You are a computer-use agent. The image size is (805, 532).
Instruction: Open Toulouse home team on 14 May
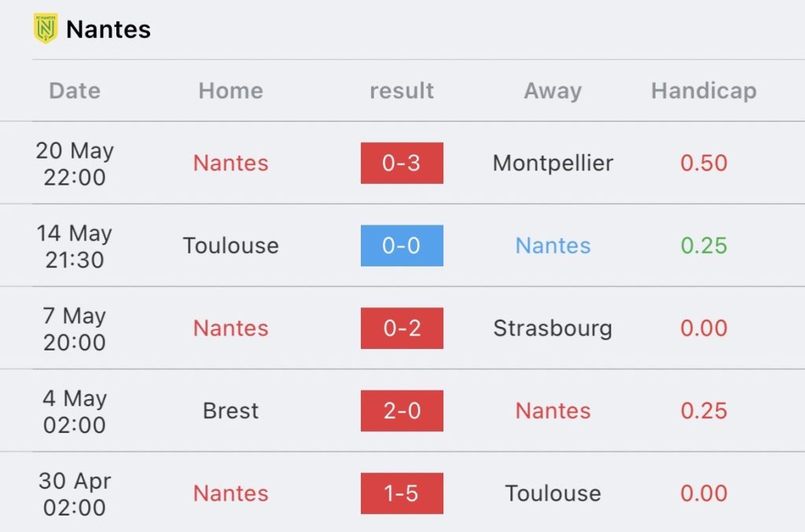[230, 246]
